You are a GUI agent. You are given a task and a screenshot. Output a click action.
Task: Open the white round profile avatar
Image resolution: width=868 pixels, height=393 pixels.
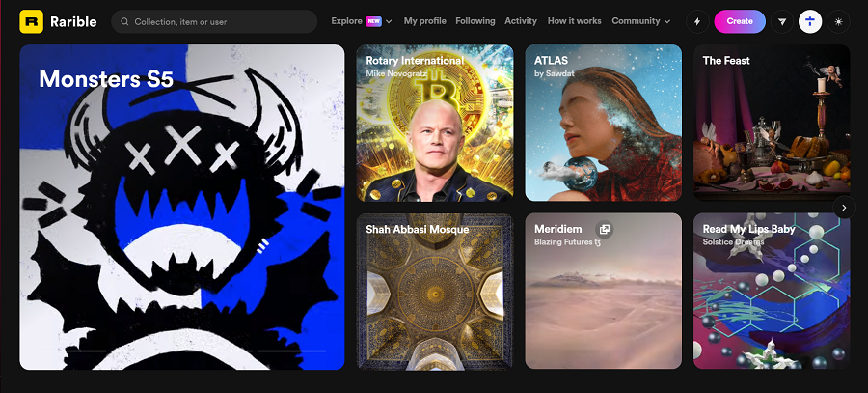[810, 21]
